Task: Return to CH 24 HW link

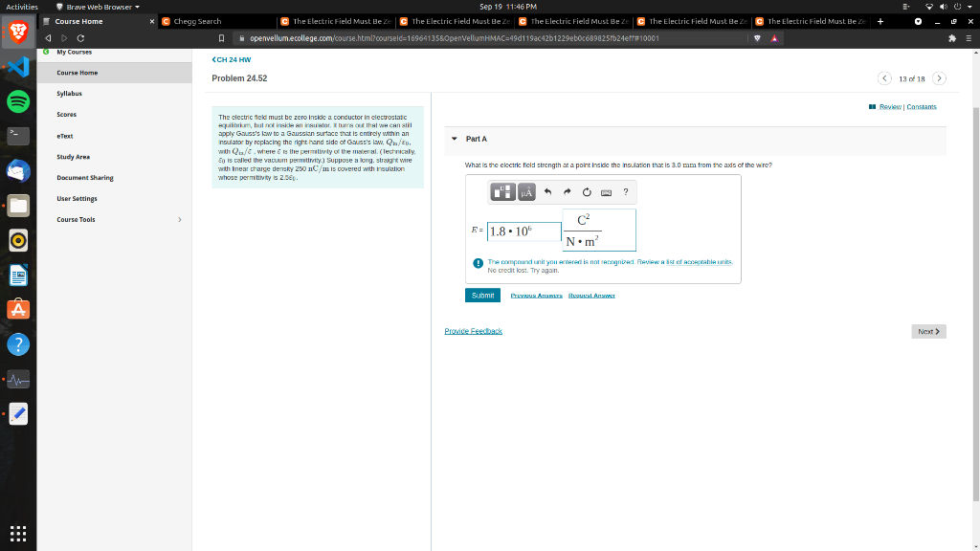Action: 232,60
